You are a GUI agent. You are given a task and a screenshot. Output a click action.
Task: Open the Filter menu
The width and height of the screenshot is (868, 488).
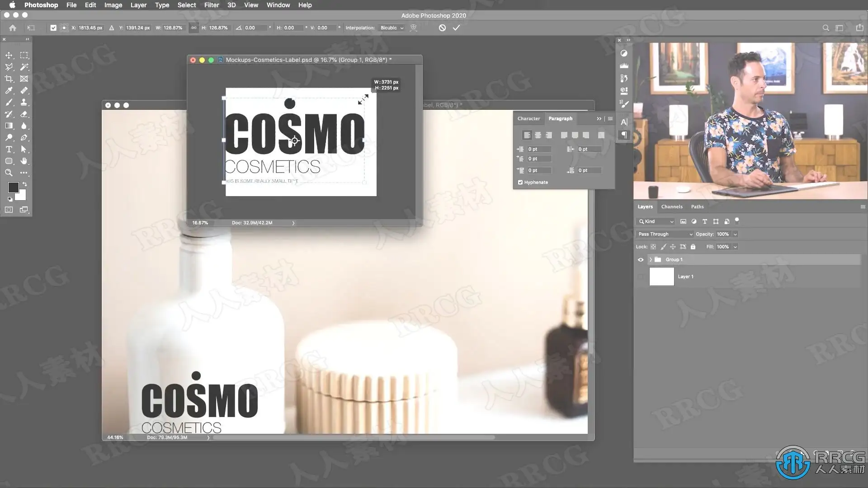(x=211, y=5)
